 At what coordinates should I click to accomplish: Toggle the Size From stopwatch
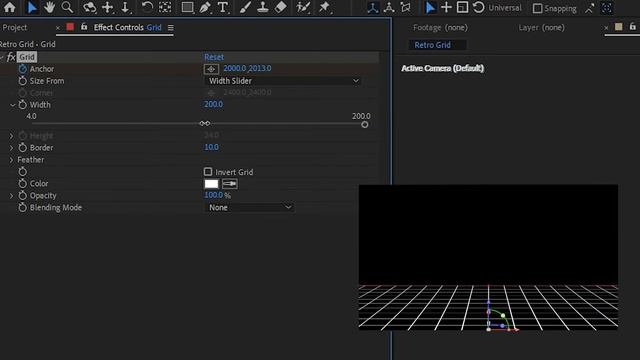point(22,81)
